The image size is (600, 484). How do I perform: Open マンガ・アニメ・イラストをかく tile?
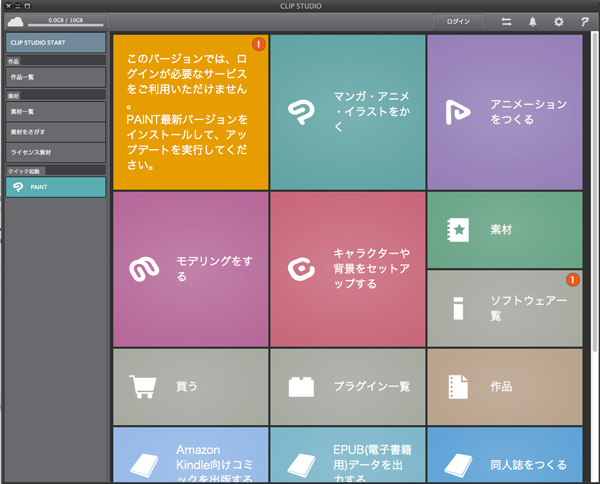pos(347,112)
